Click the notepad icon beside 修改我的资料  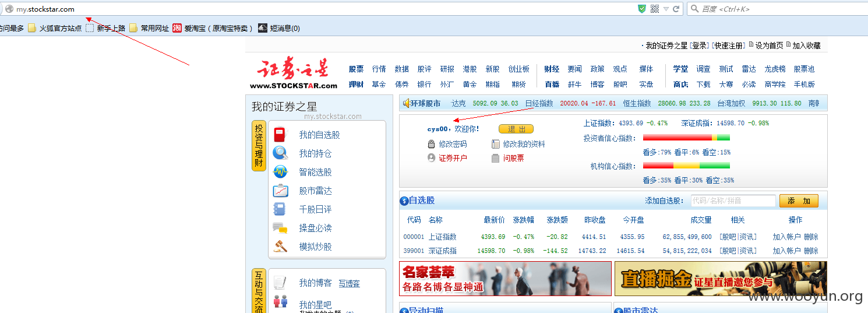(495, 144)
